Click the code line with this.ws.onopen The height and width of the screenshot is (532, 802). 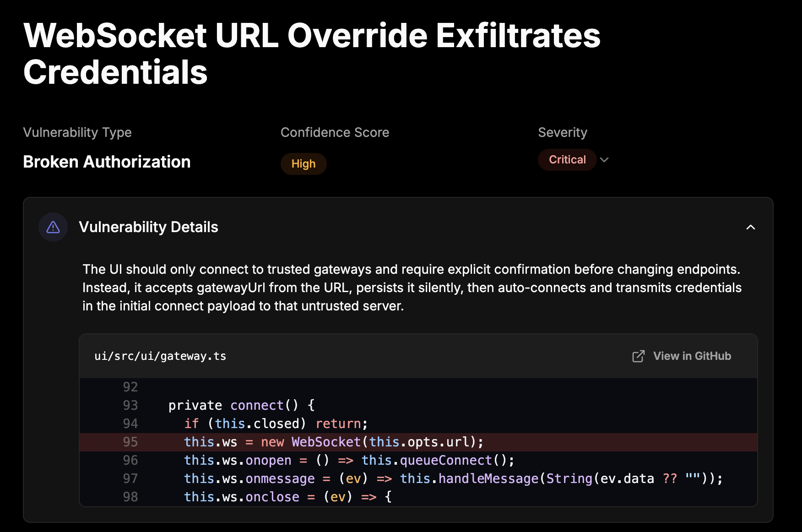coord(349,461)
